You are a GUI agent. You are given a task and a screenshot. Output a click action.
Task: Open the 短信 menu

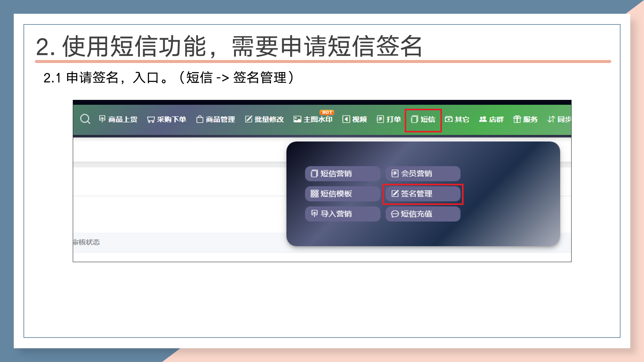(x=423, y=119)
